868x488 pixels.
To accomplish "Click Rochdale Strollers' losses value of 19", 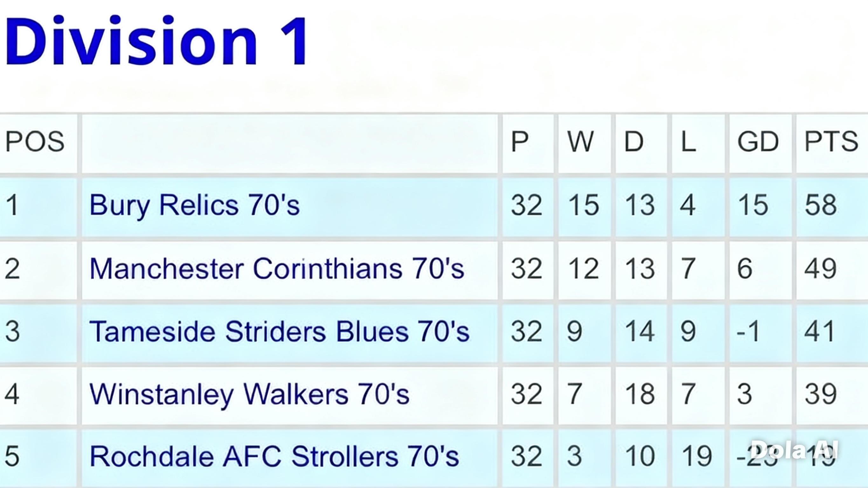I will (697, 456).
